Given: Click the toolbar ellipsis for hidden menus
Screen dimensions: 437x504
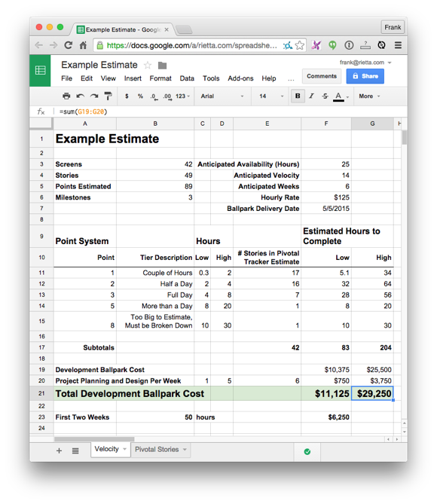Looking at the screenshot, I should click(291, 78).
